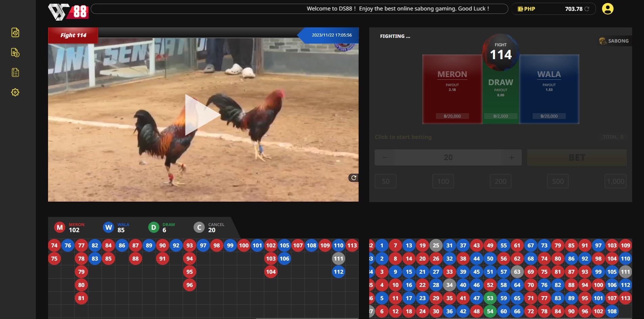Select the WALA betting panel

(549, 89)
